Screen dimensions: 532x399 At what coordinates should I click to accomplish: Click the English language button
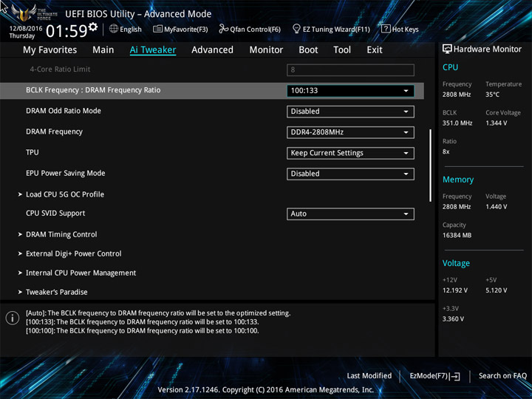pos(126,29)
